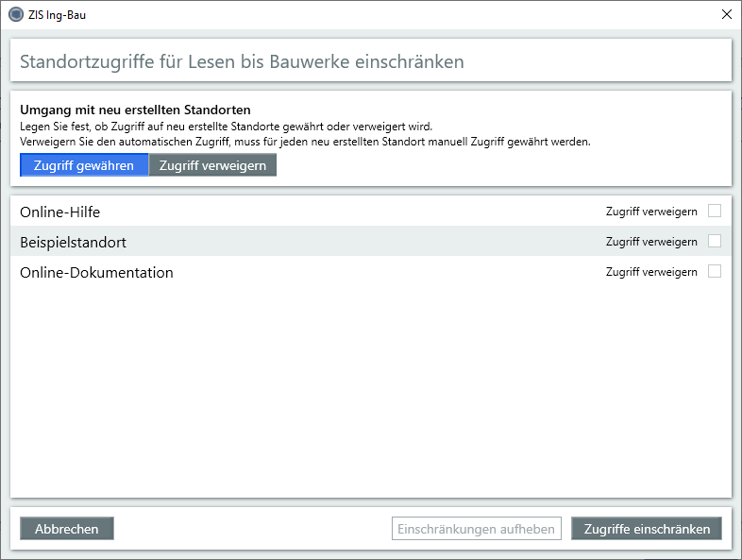742x560 pixels.
Task: Select the 'Zugriff gewähren' option for new locations
Action: [84, 165]
